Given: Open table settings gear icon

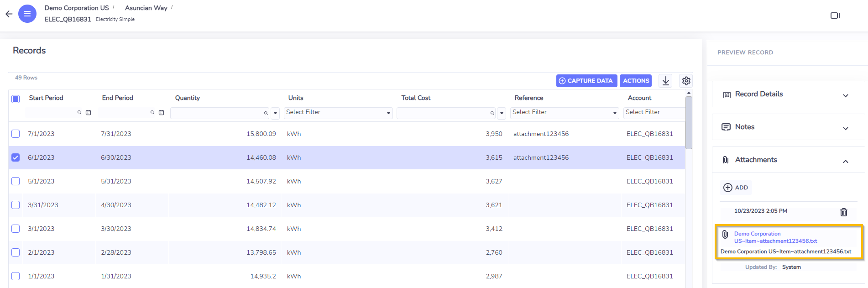Looking at the screenshot, I should tap(686, 81).
